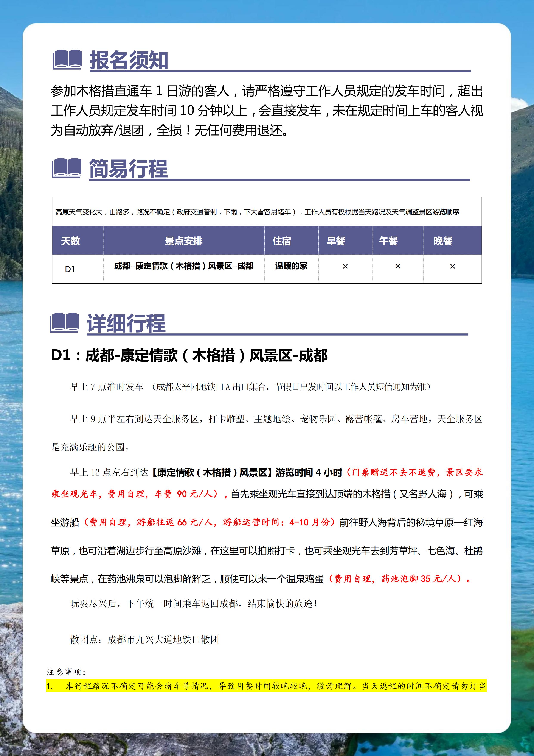Click the line 玩耍尽兴后，下午统一时间乘车返回成都
This screenshot has width=534, height=756.
194,604
